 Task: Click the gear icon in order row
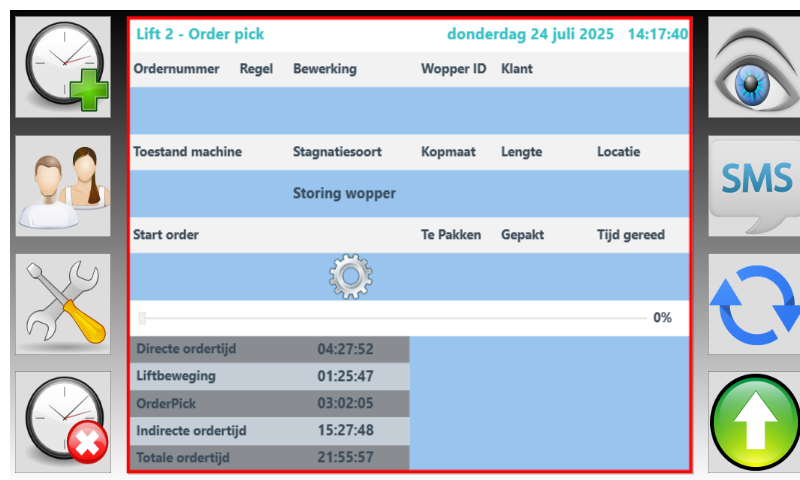(x=351, y=277)
